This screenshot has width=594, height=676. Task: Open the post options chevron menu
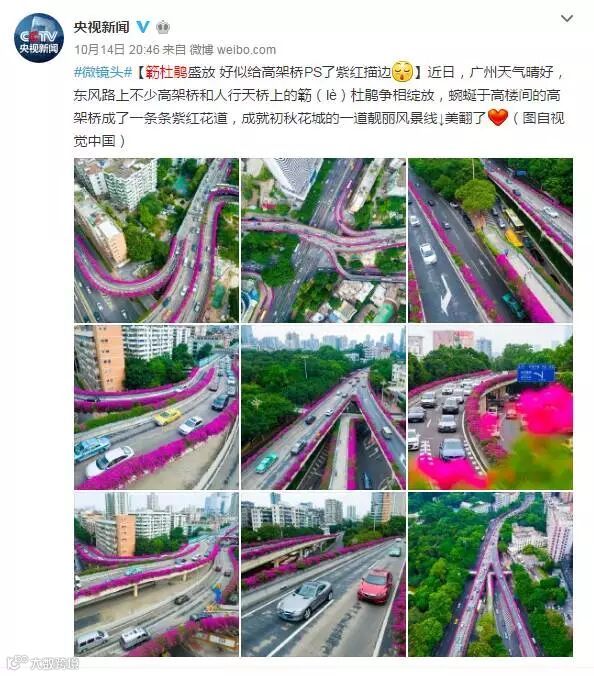coord(566,19)
